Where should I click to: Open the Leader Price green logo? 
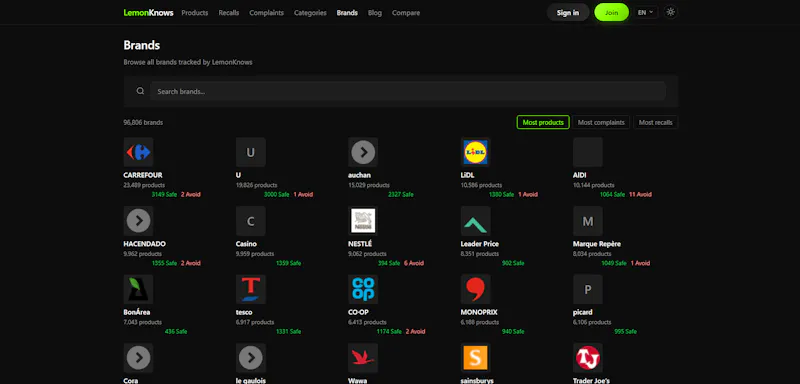click(476, 221)
